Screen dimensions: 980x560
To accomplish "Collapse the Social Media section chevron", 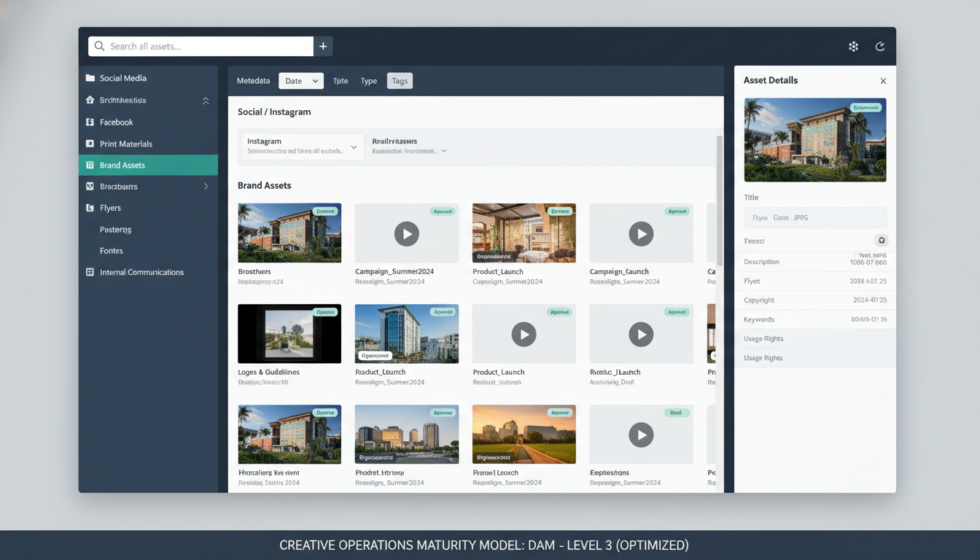I will click(x=205, y=100).
